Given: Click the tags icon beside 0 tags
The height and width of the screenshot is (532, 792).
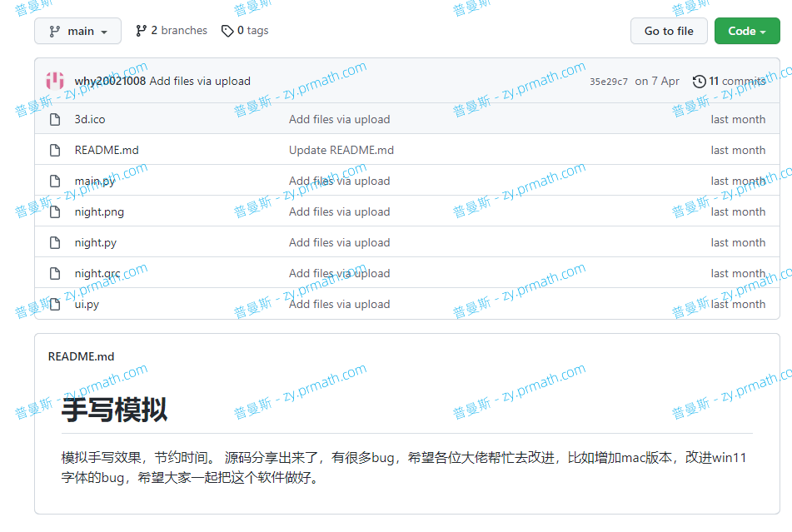Looking at the screenshot, I should [227, 30].
